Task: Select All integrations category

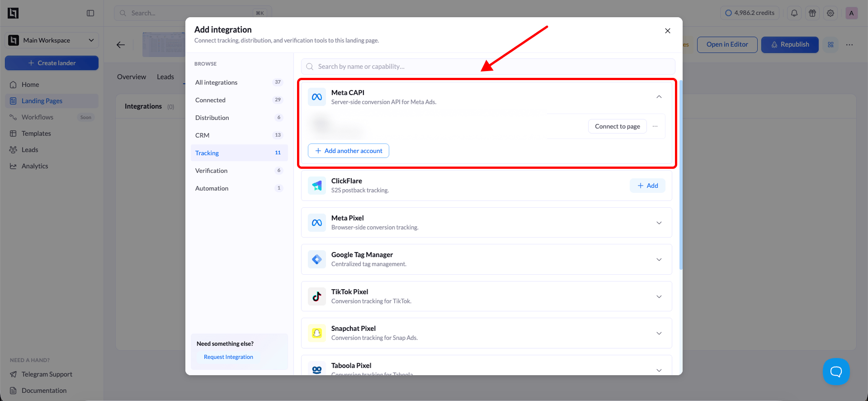Action: coord(239,82)
